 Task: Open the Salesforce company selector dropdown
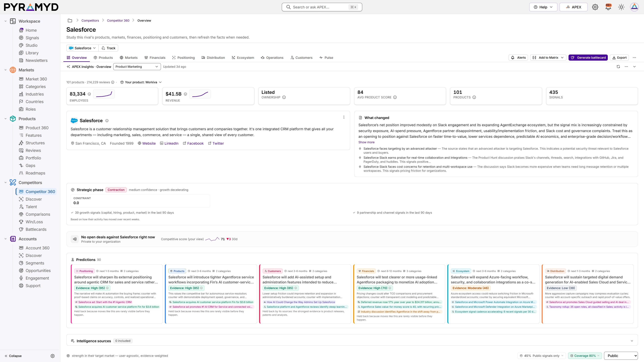coord(82,48)
